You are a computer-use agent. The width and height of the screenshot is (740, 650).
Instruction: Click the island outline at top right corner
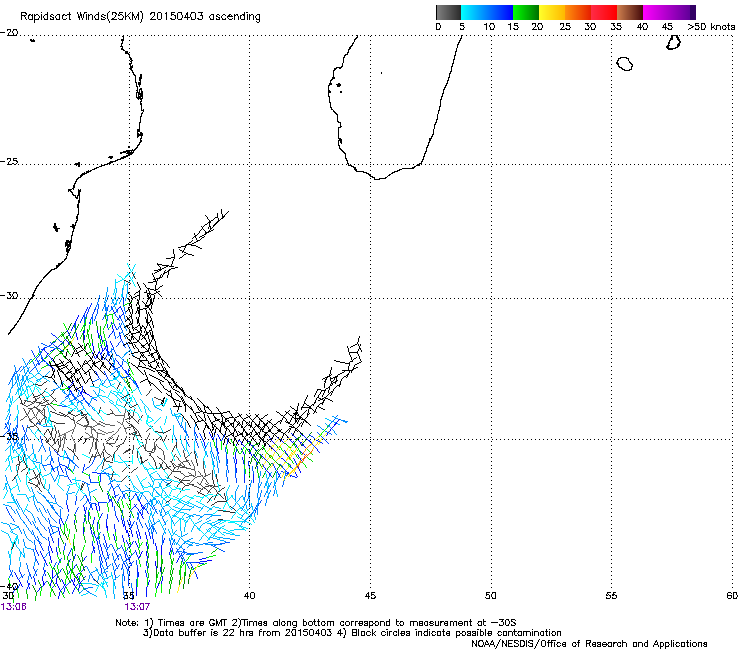coord(673,42)
